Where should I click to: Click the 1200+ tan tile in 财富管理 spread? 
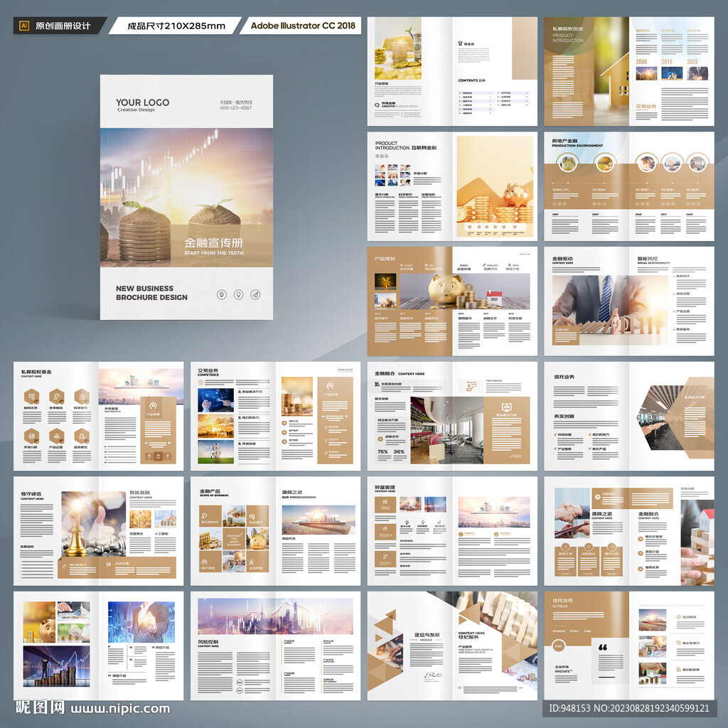[x=385, y=560]
